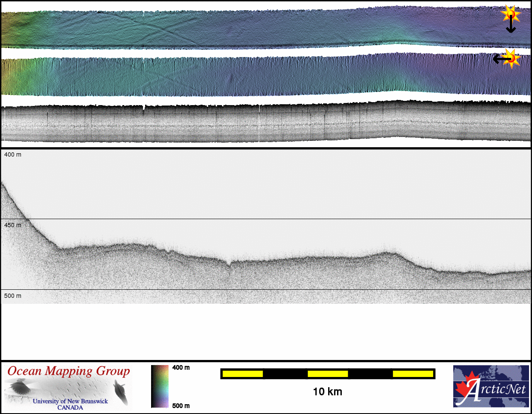Click the sun icon with downward arrow
Image resolution: width=532 pixels, height=414 pixels.
pyautogui.click(x=511, y=15)
